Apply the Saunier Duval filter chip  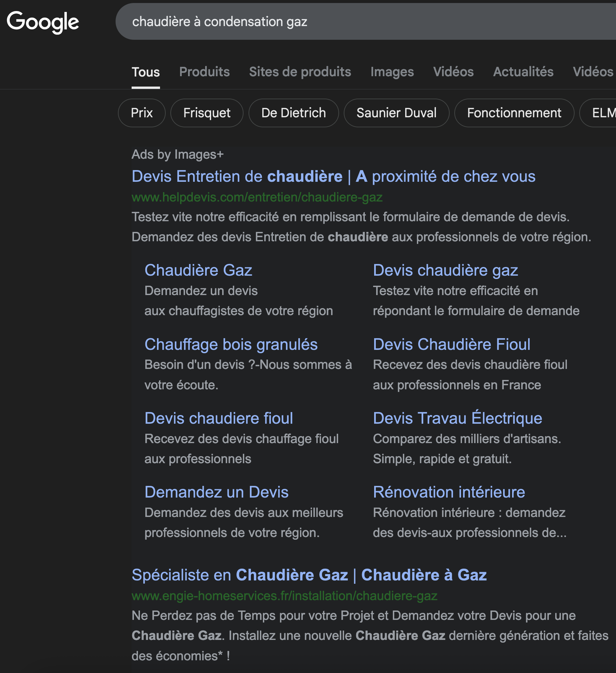[x=397, y=113]
